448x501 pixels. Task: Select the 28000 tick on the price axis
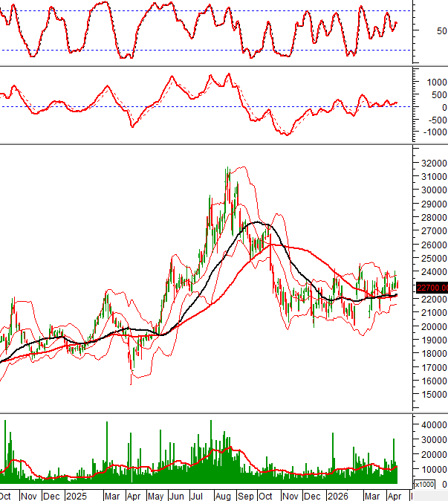[433, 217]
